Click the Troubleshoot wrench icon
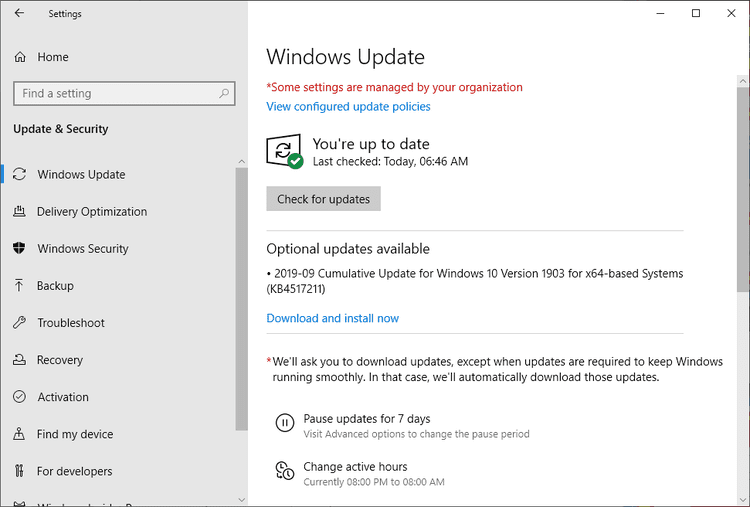This screenshot has width=750, height=507. coord(20,322)
